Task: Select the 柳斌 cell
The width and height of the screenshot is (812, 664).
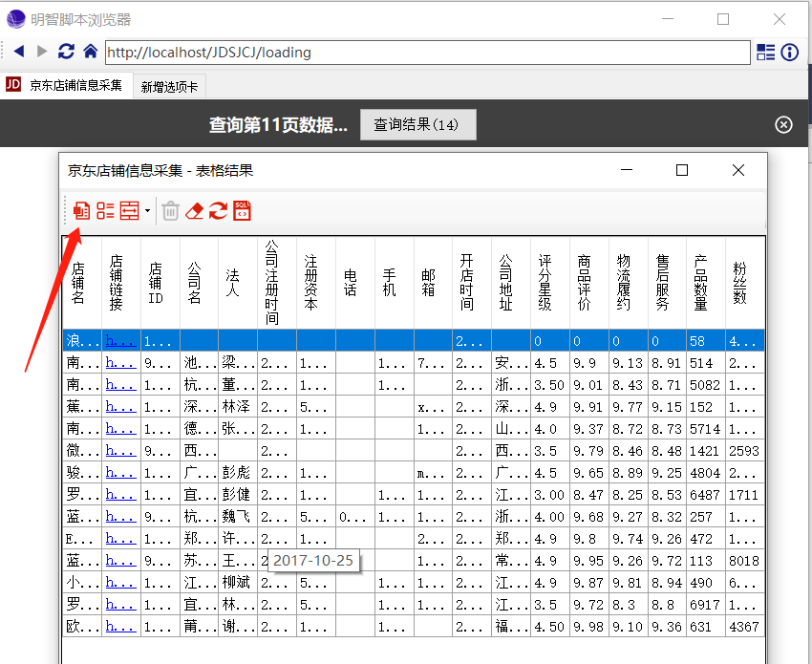Action: [x=238, y=583]
